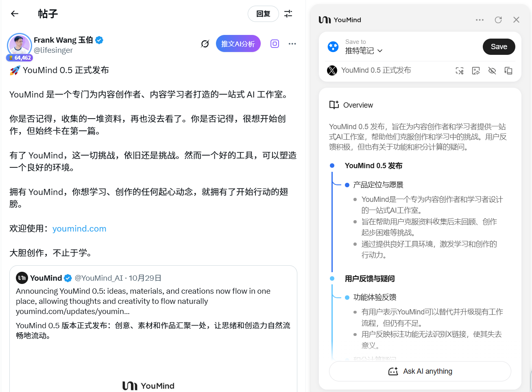Click the 10月29日 date of quoted tweet
The width and height of the screenshot is (532, 392).
click(145, 278)
